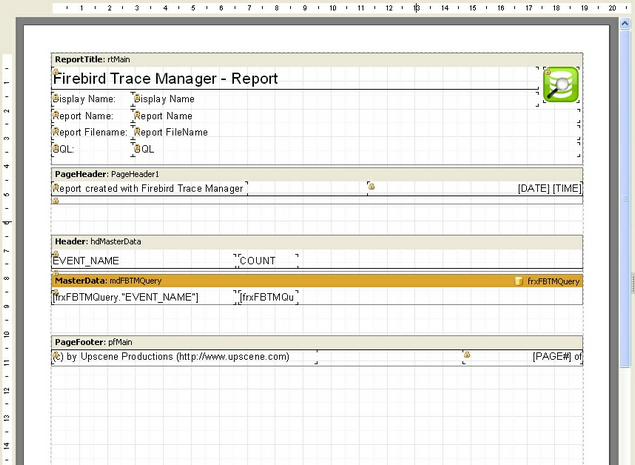Select the 'Report Name:' label field

tap(92, 116)
